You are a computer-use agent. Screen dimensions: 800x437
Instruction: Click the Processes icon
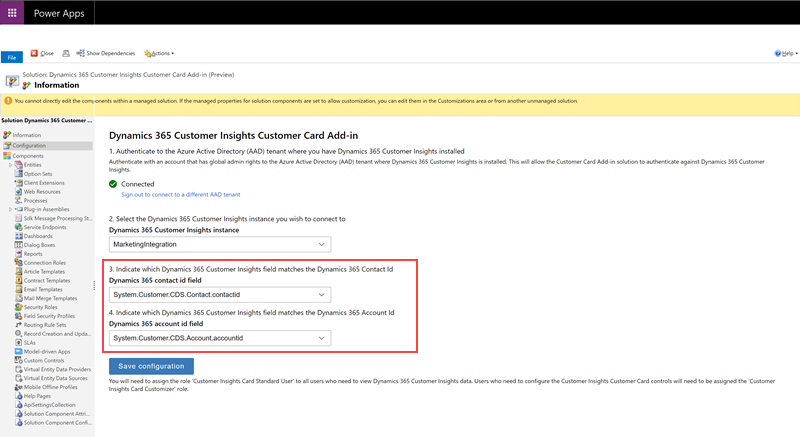(x=19, y=200)
